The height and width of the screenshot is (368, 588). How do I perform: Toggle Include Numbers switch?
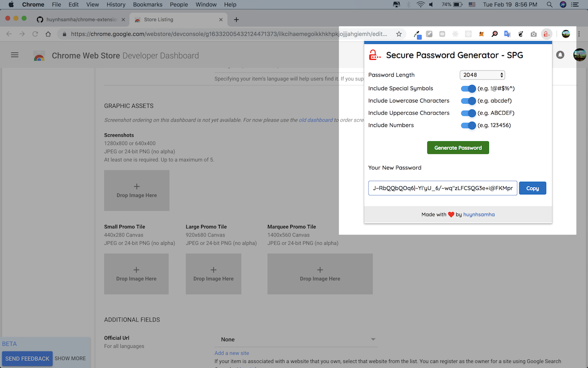(x=468, y=125)
